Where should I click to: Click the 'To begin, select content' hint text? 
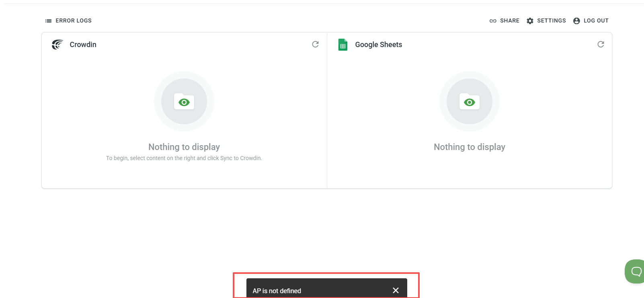coord(184,158)
